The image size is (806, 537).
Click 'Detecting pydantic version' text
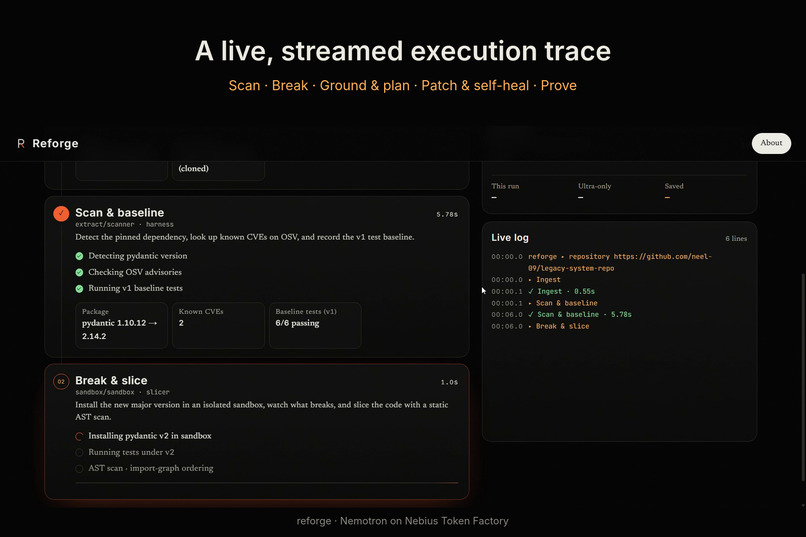coord(138,256)
